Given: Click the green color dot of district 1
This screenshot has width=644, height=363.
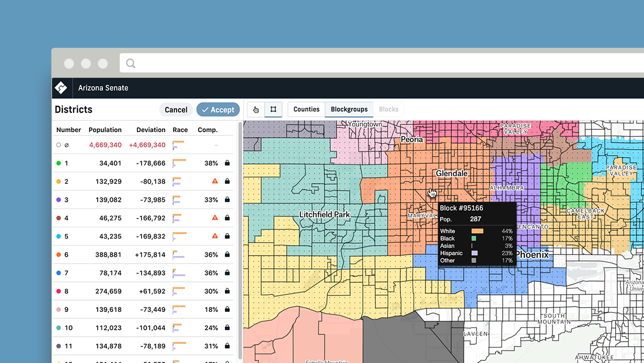Looking at the screenshot, I should pos(58,163).
